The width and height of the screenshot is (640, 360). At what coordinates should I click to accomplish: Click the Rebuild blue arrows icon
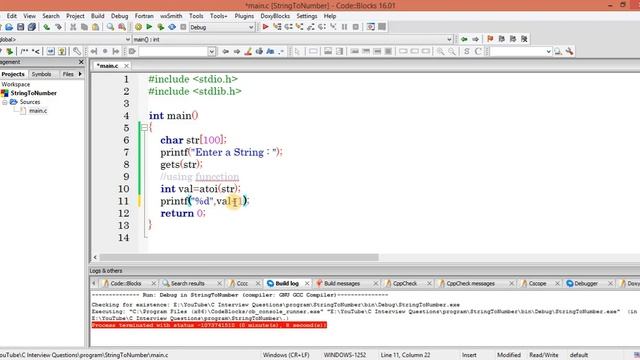click(172, 27)
